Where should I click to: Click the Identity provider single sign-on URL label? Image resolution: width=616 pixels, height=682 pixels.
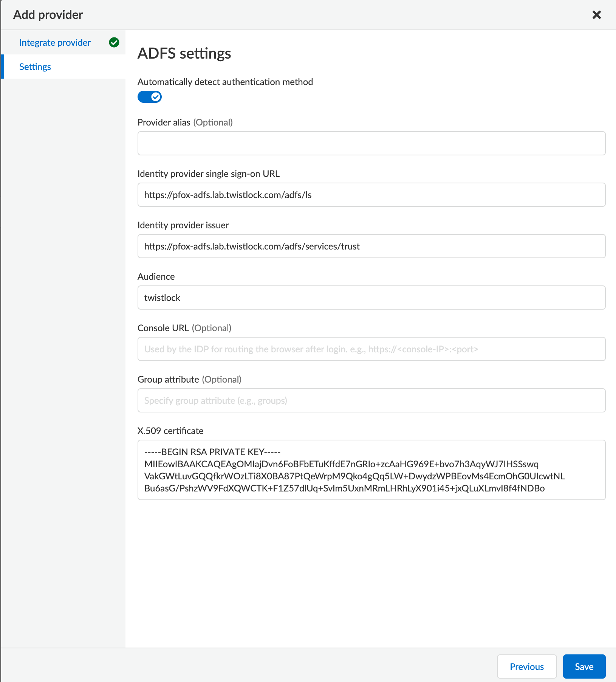tap(209, 174)
